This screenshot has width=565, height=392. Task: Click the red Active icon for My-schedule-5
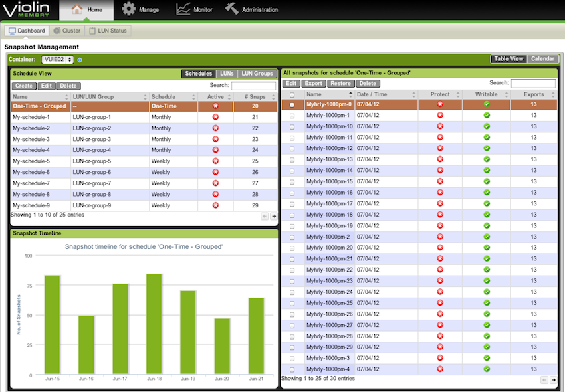pyautogui.click(x=215, y=161)
